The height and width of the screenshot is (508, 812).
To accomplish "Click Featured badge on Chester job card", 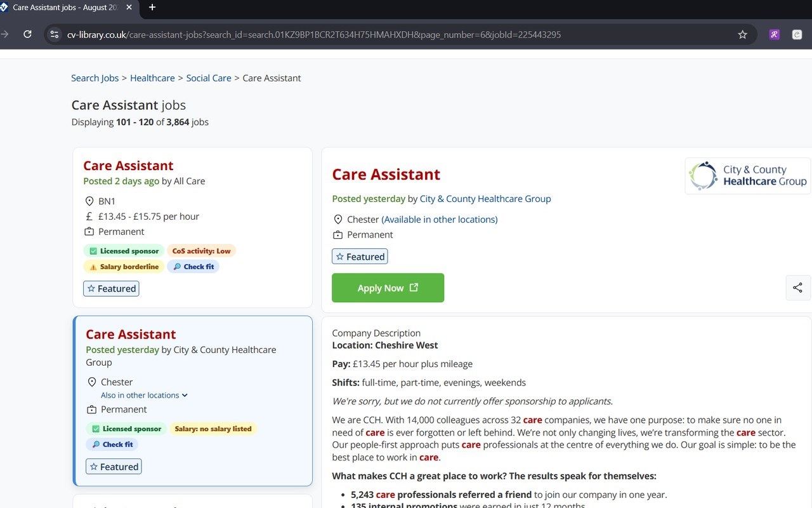I will 114,467.
